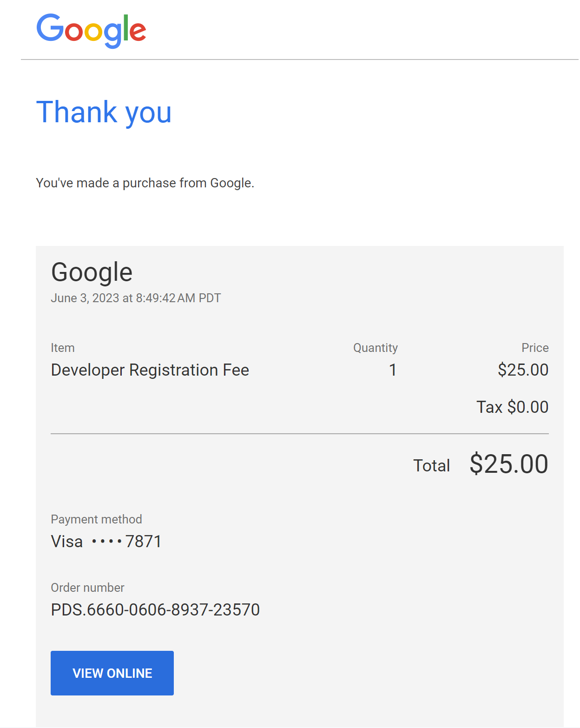Click the item price $25.00
The image size is (580, 728).
[523, 370]
